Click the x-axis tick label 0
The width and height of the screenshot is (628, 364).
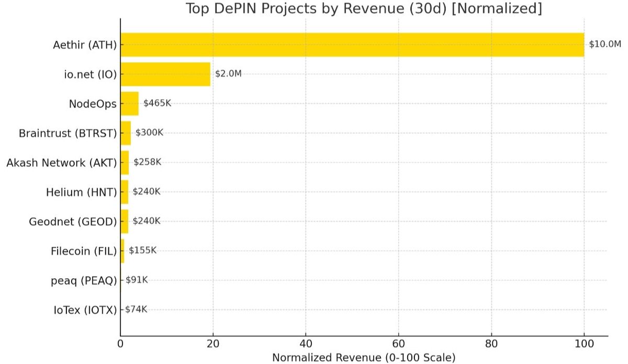coord(120,345)
